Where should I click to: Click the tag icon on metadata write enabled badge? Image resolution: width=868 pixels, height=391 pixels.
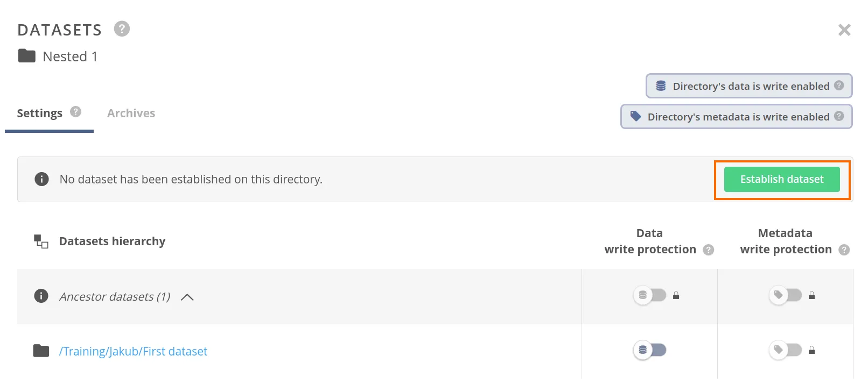click(x=635, y=117)
